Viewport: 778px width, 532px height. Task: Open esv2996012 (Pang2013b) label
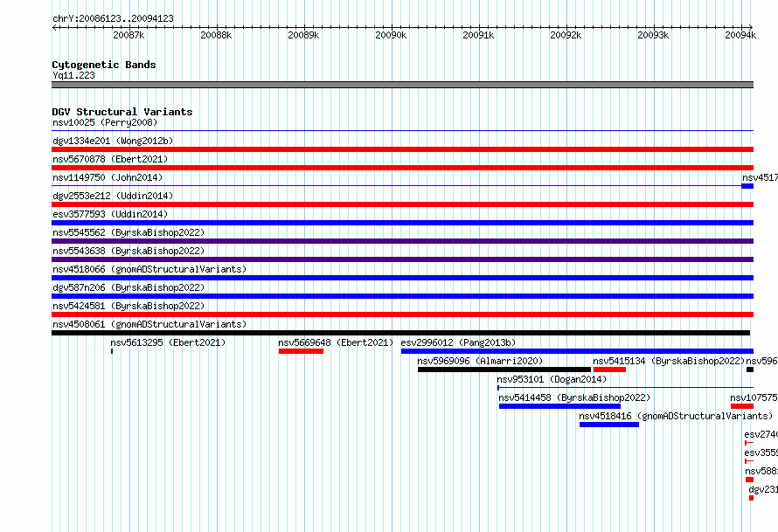point(458,342)
